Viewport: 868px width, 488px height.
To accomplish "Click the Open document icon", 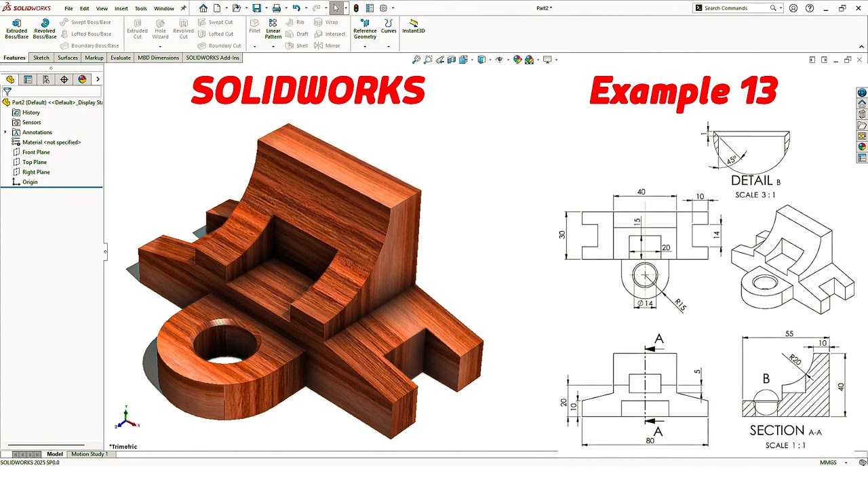I will [x=236, y=8].
